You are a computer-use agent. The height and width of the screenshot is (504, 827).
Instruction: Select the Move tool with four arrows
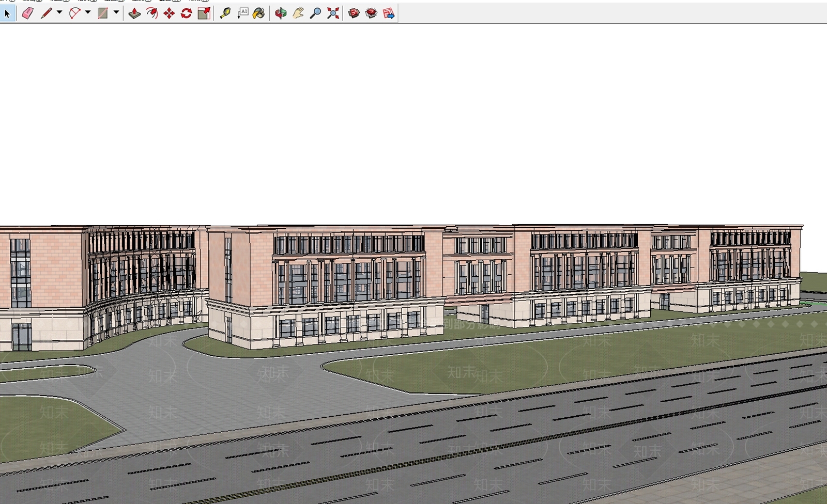point(169,13)
